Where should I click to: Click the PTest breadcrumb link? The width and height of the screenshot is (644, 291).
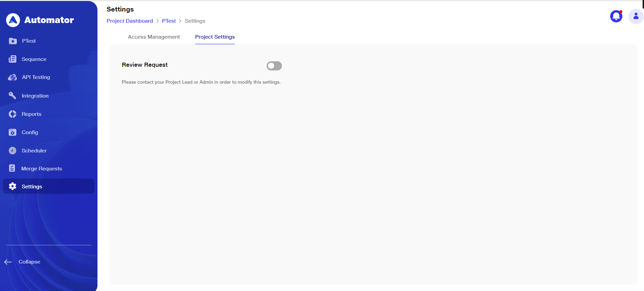[x=169, y=21]
